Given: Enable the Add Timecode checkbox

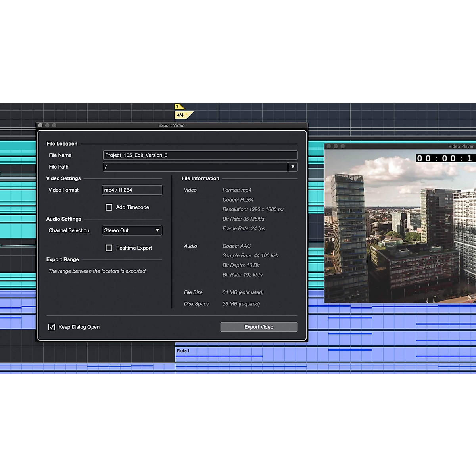Looking at the screenshot, I should [109, 207].
